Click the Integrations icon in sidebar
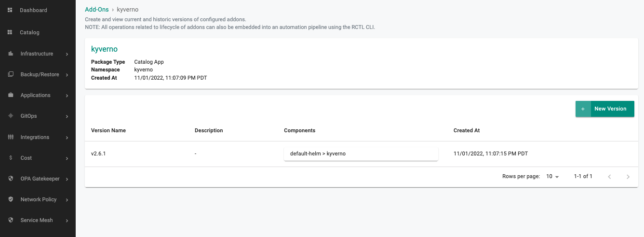 [x=11, y=137]
